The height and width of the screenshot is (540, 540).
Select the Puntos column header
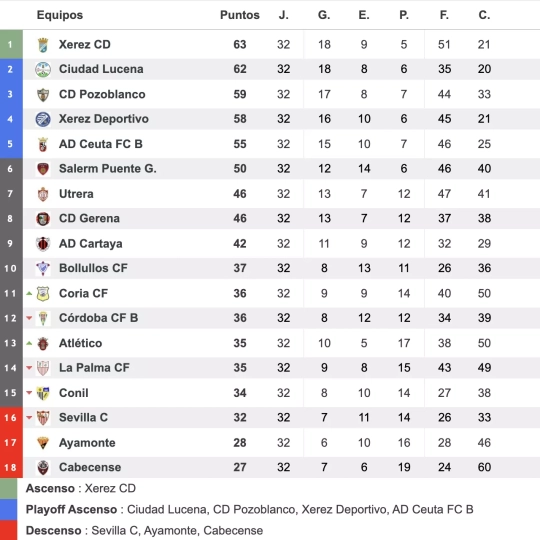240,15
